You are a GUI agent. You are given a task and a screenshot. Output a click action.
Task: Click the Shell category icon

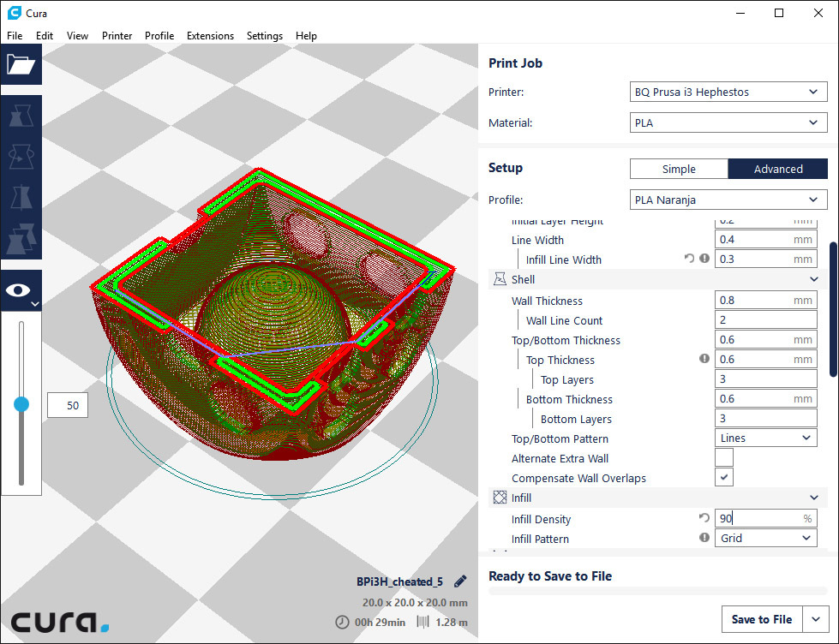(500, 278)
